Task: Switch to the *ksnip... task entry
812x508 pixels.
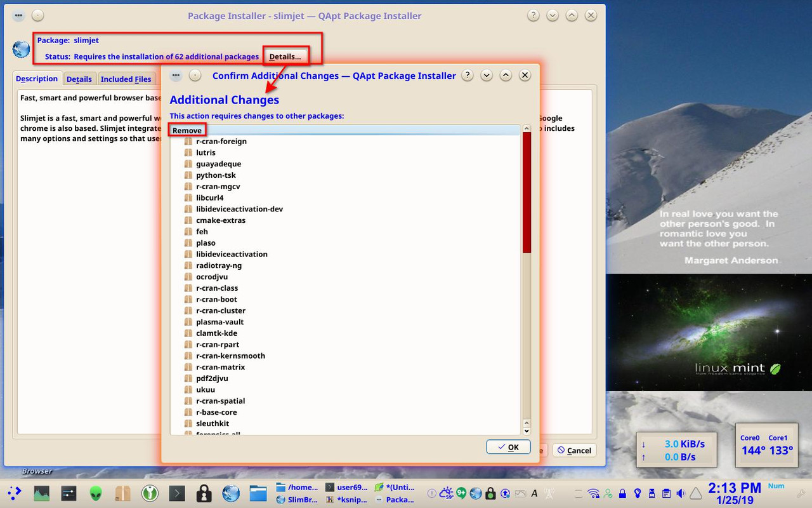Action: [346, 500]
